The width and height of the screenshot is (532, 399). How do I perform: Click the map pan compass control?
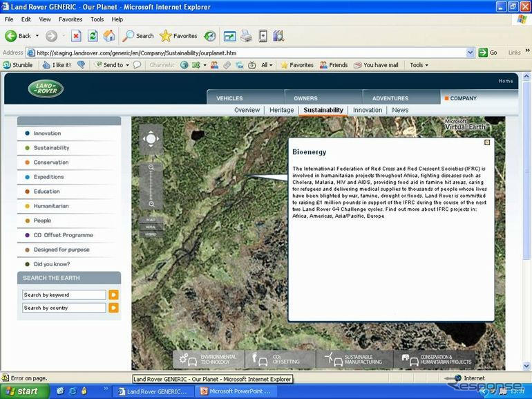tap(151, 139)
